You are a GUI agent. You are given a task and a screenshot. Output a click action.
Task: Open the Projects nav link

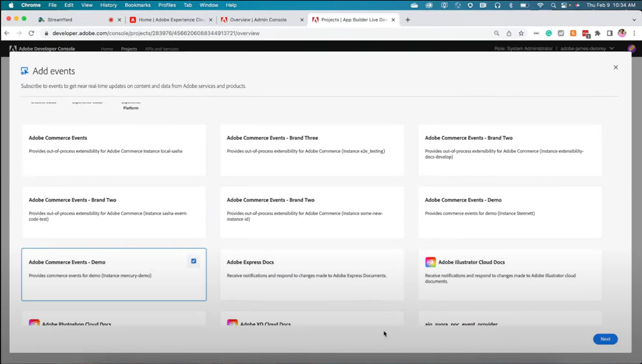tap(129, 49)
